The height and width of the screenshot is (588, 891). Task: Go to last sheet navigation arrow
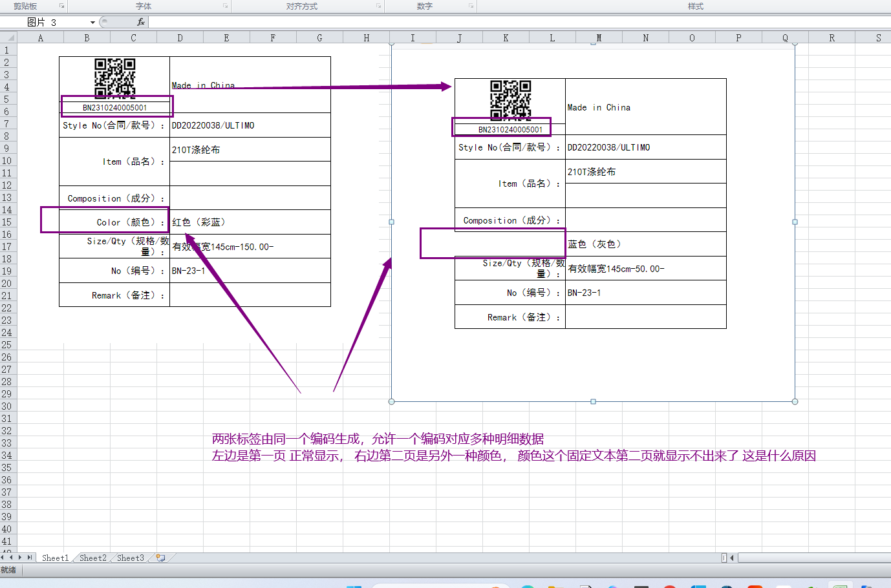pyautogui.click(x=29, y=558)
